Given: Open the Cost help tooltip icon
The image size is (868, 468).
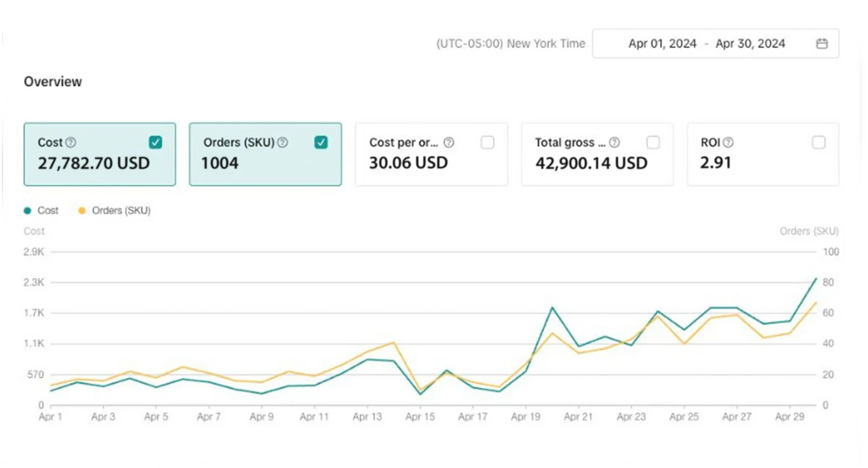Looking at the screenshot, I should click(71, 142).
